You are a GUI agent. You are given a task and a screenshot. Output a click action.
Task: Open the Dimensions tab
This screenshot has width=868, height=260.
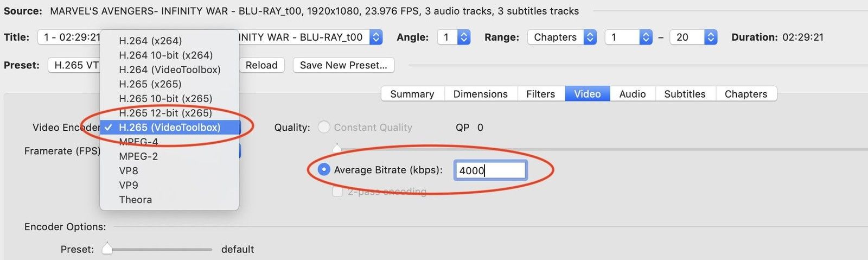click(x=480, y=94)
